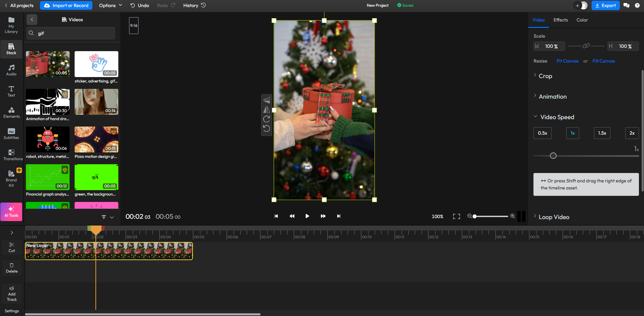
Task: Zoom in the timeline with the plus magnifier
Action: tap(513, 216)
